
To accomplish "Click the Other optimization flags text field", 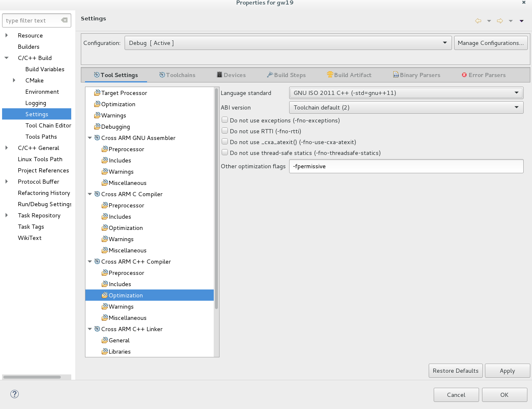I will [406, 166].
